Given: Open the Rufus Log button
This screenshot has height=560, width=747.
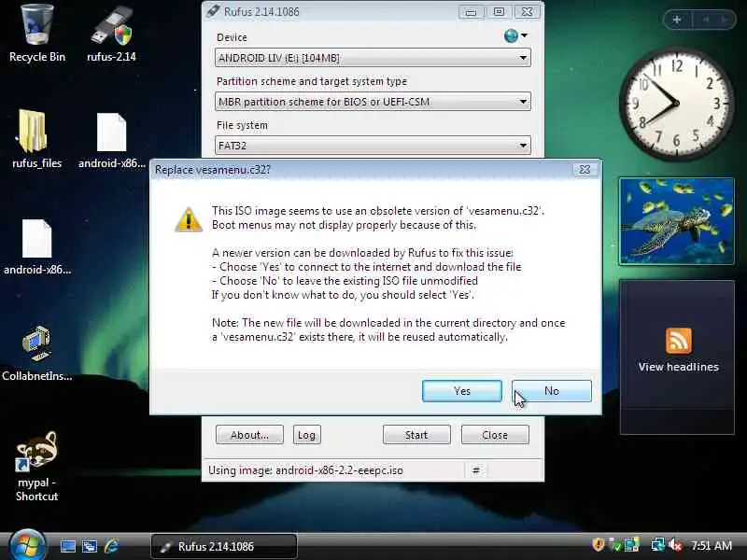Looking at the screenshot, I should 306,435.
